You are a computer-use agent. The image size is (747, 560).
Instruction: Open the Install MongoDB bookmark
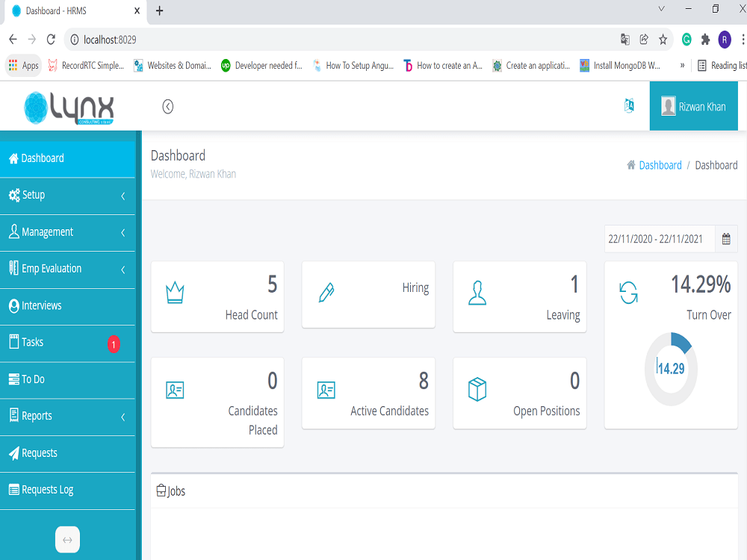coord(620,65)
